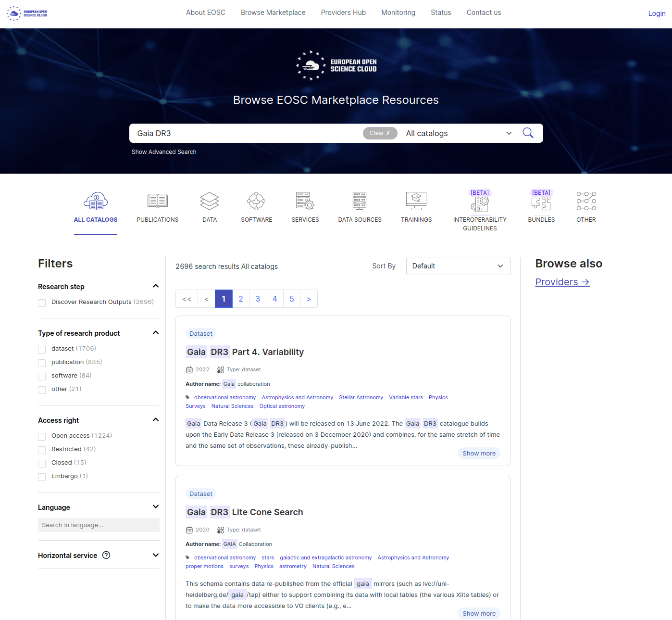Open the Providers link
This screenshot has width=672, height=620.
coord(562,282)
